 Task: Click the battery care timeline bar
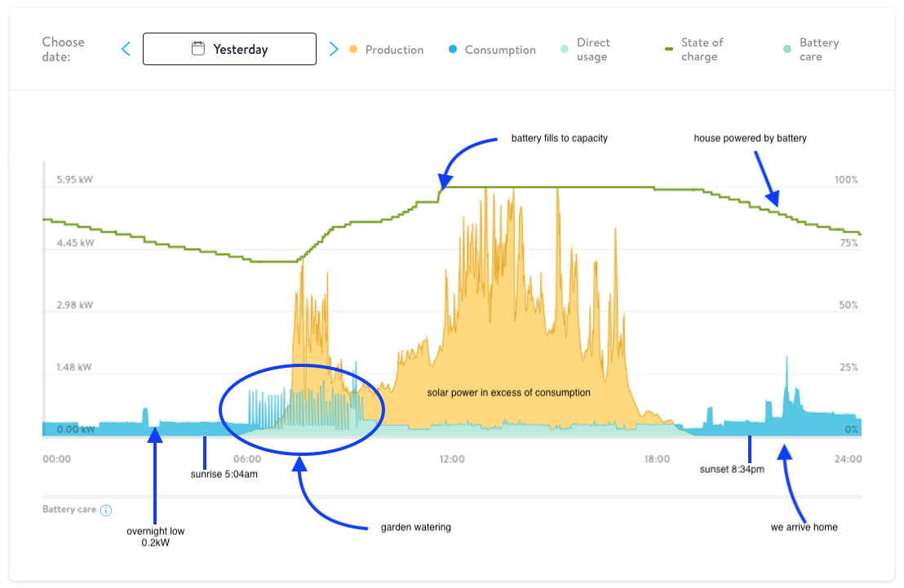451,497
